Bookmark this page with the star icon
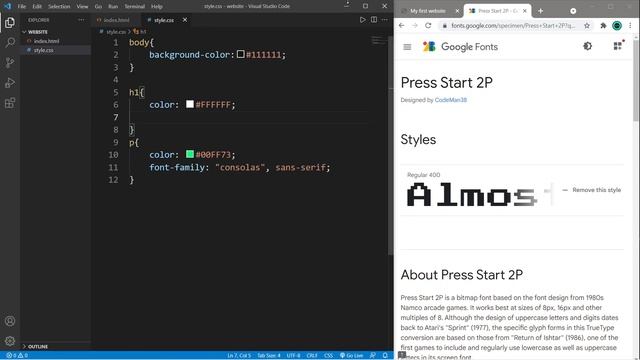Screen dimensions: 640x360 coord(587,26)
